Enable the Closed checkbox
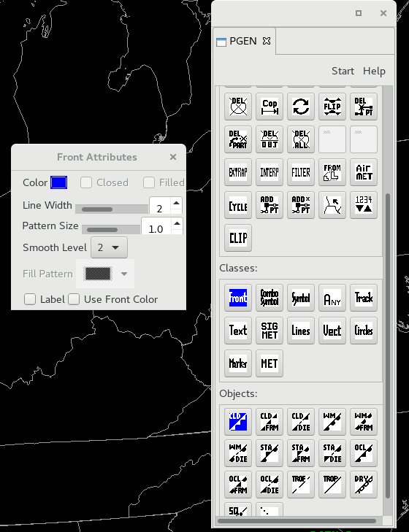 point(86,182)
